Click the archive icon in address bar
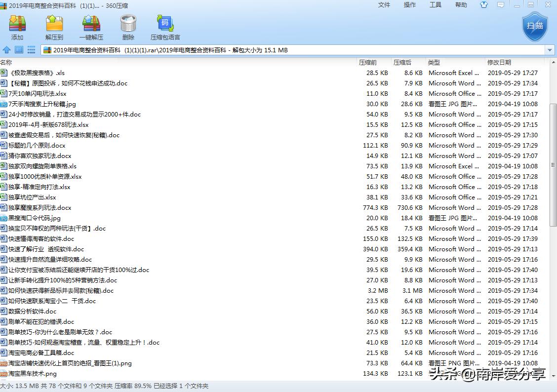Screen dimensions: 557x392 [x=47, y=50]
